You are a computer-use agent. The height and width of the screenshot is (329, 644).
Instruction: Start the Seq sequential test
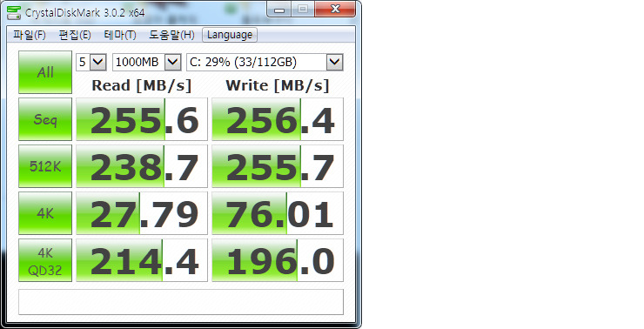click(x=45, y=119)
